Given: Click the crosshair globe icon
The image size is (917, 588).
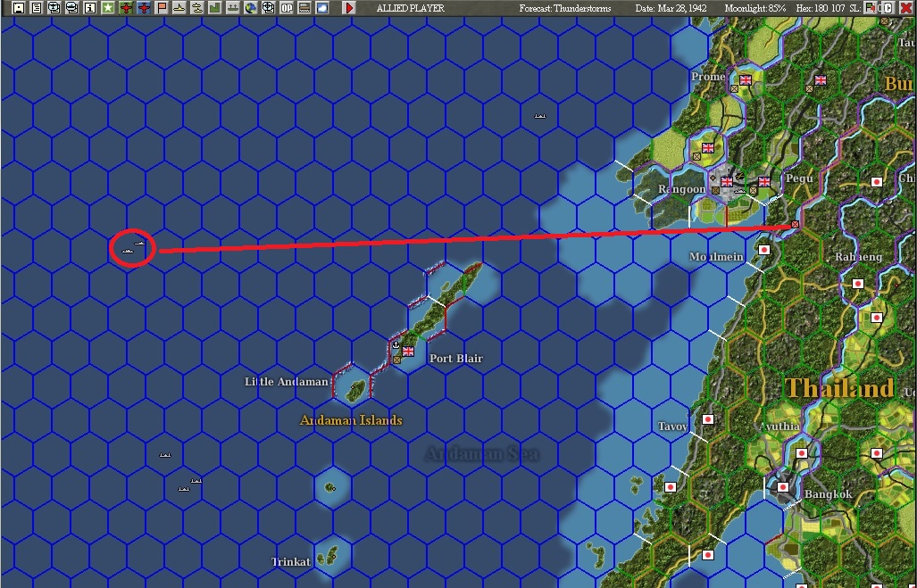Looking at the screenshot, I should (x=269, y=8).
